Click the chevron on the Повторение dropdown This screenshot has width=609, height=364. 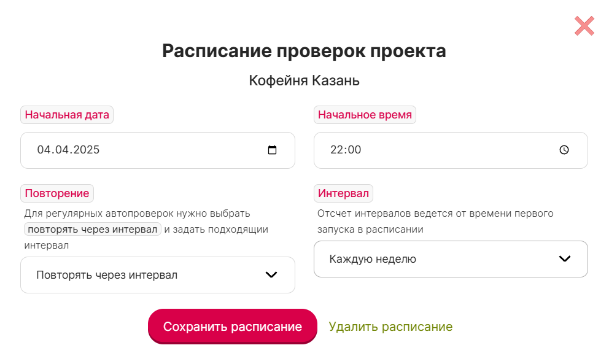271,274
